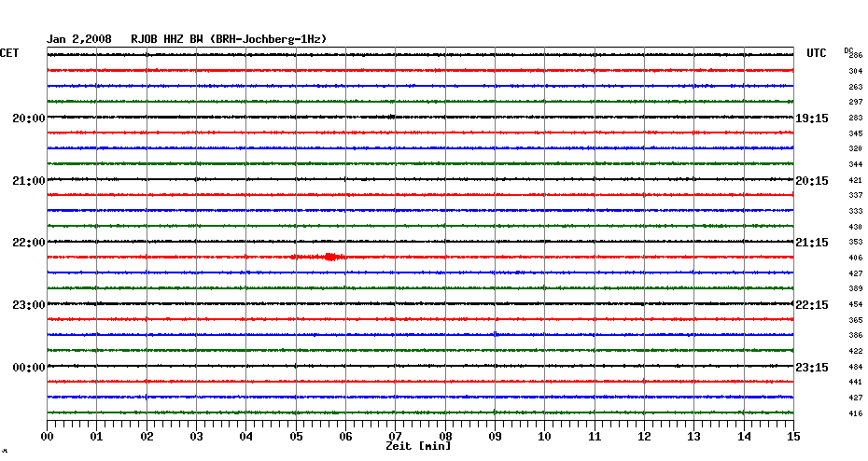Click the '12' minute tick label

[x=644, y=437]
